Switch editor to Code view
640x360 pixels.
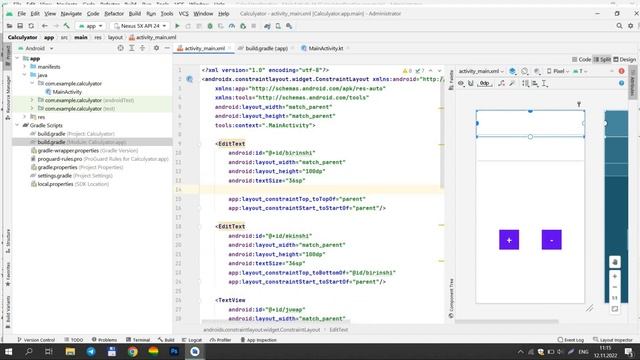click(x=582, y=59)
